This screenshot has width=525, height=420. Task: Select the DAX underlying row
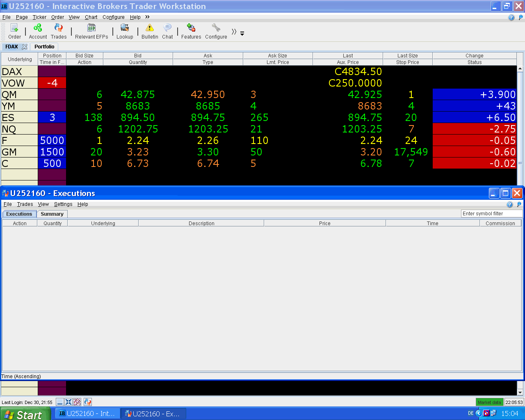pos(20,71)
